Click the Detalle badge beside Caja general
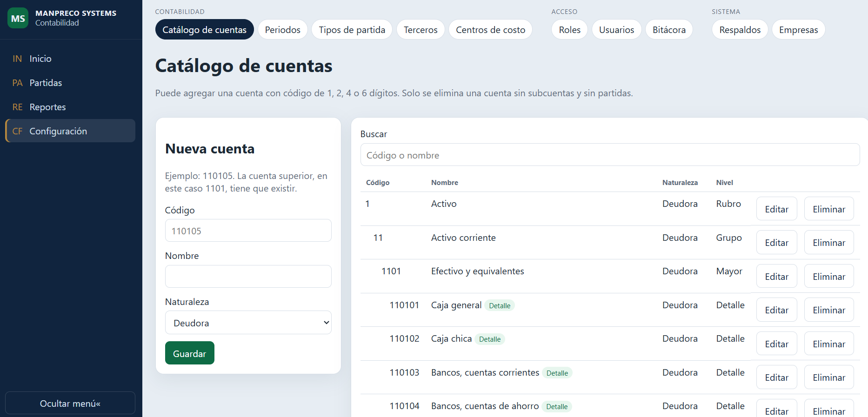The image size is (868, 417). pos(500,305)
